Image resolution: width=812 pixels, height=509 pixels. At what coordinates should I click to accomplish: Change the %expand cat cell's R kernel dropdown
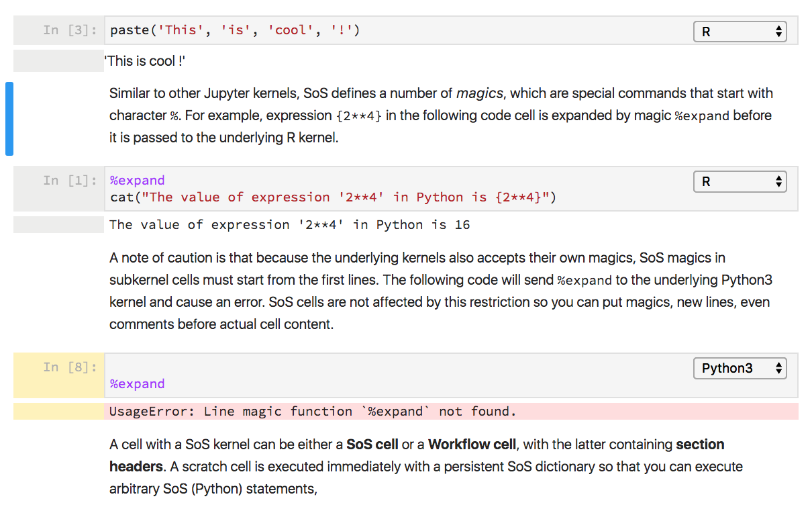pos(739,181)
